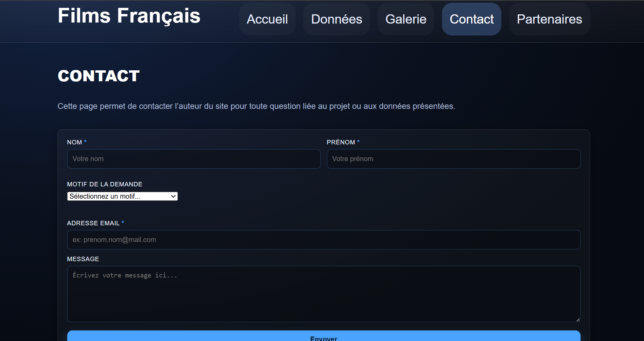Open the Données section
Image resolution: width=644 pixels, height=341 pixels.
(337, 19)
